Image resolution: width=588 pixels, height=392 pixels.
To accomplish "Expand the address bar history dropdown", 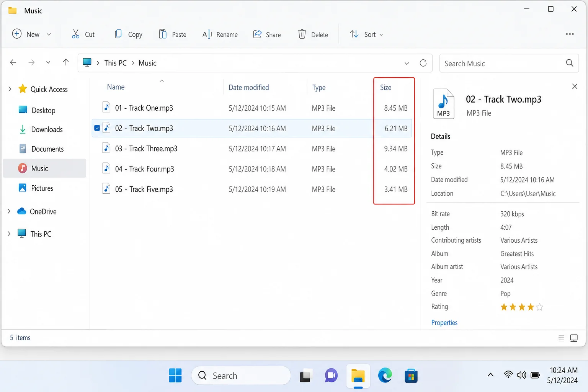I will [x=407, y=63].
